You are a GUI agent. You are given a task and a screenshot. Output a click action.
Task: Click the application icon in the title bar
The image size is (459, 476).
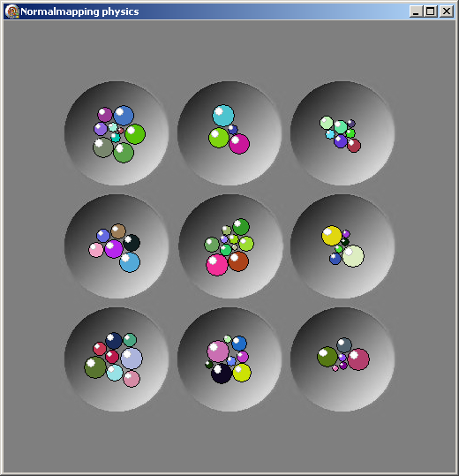(12, 11)
